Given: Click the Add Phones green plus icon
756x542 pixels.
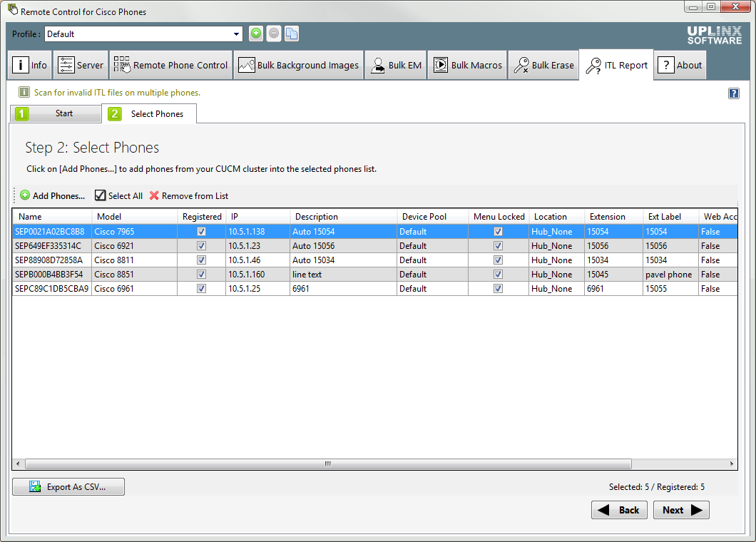Looking at the screenshot, I should (x=25, y=195).
